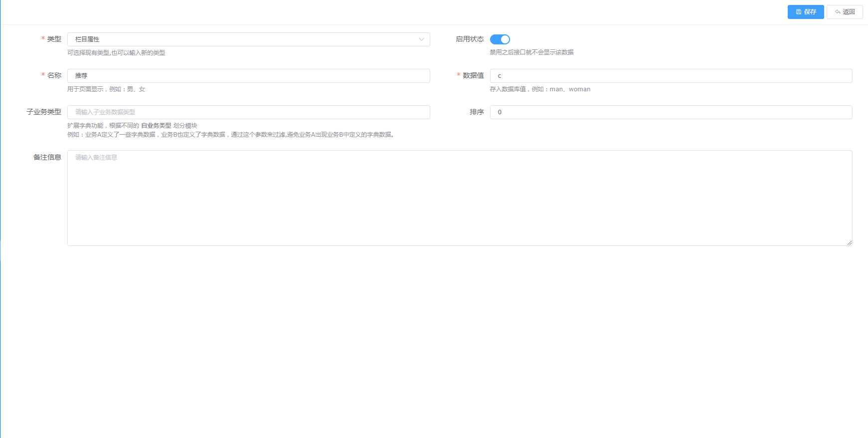Click the 数据值 input containing c
The height and width of the screenshot is (438, 868).
coord(671,76)
